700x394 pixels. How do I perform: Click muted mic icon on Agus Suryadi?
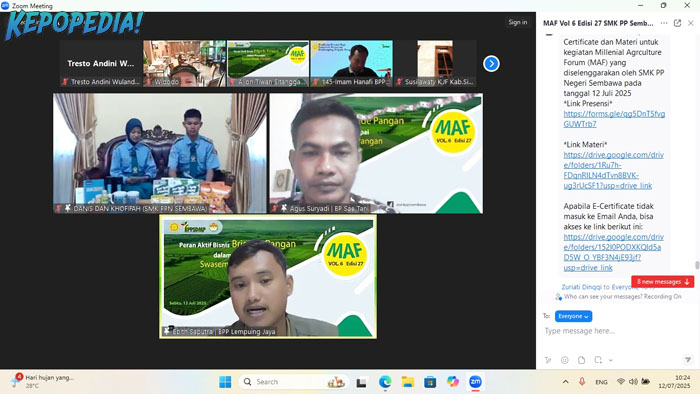tap(275, 208)
